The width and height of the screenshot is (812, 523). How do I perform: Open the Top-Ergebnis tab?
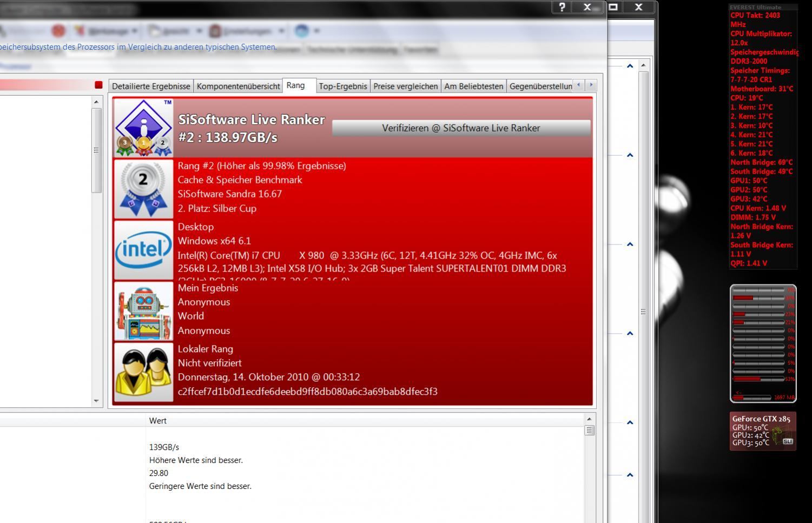(x=342, y=86)
